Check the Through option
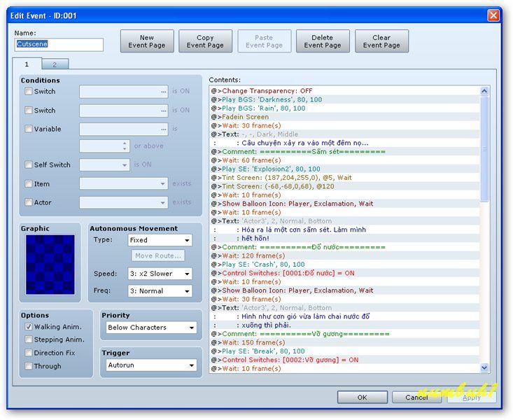513x420 pixels. coord(29,365)
